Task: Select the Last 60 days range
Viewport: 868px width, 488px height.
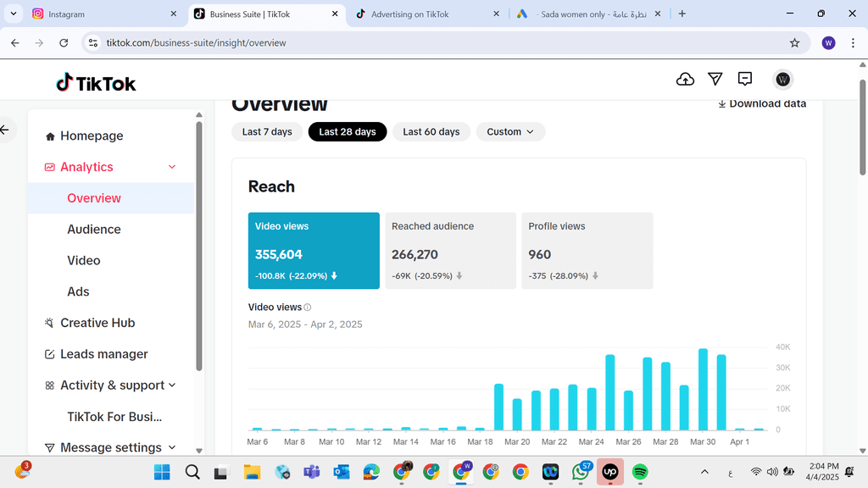Action: [x=431, y=131]
